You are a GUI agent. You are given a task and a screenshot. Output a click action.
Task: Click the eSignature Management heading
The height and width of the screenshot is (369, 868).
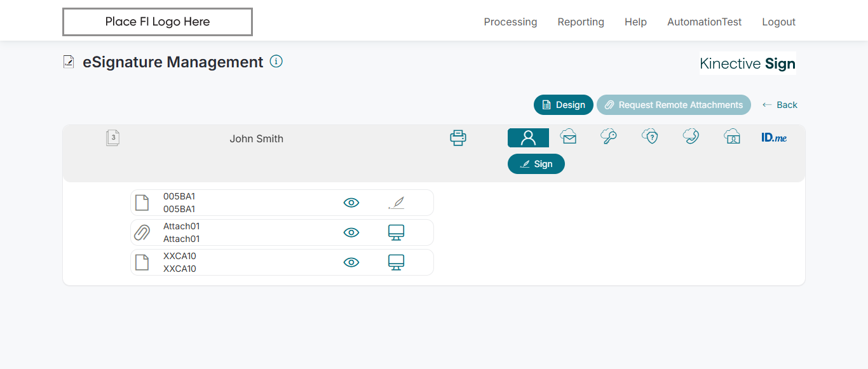[x=173, y=62]
